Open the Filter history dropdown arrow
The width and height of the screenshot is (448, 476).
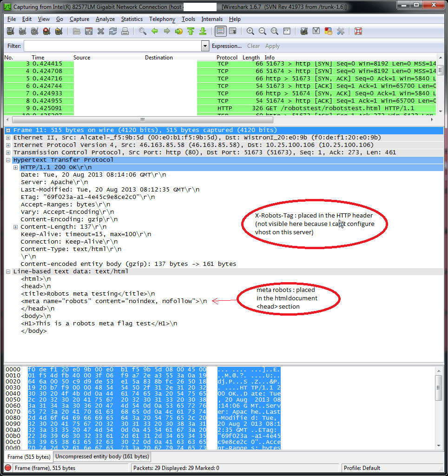205,46
